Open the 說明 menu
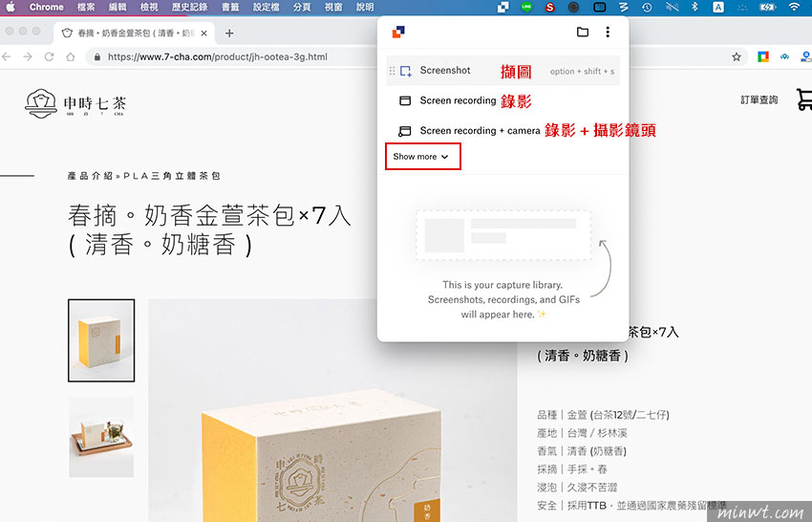The height and width of the screenshot is (522, 812). point(365,7)
